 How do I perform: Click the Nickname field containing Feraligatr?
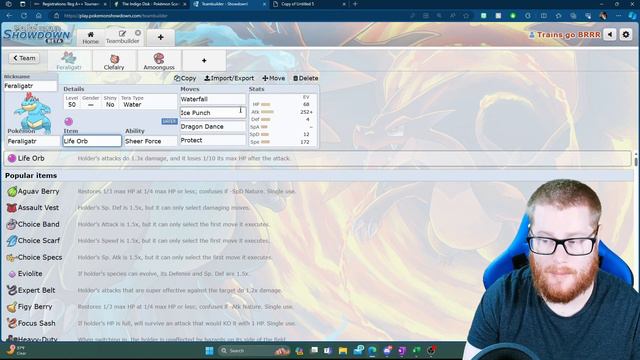30,86
